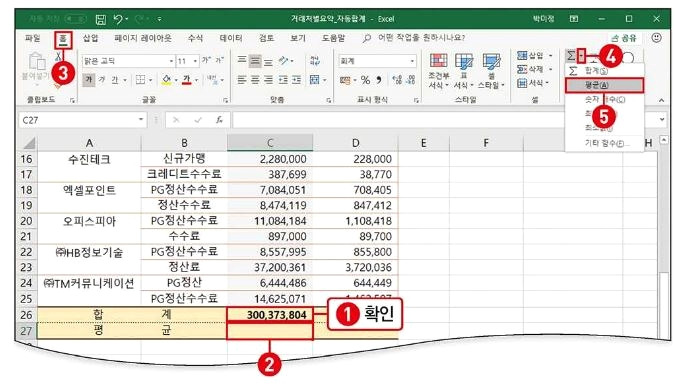The width and height of the screenshot is (675, 385).
Task: Apply accounting number format icon
Action: [345, 80]
